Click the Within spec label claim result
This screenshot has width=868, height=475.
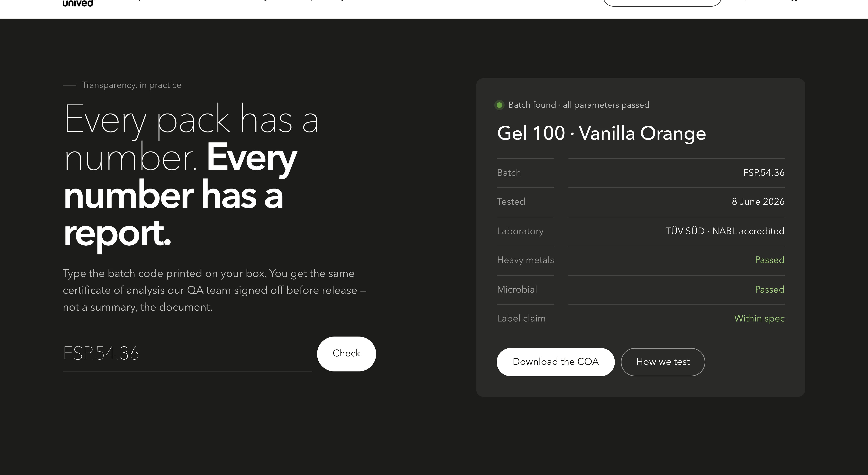click(759, 318)
